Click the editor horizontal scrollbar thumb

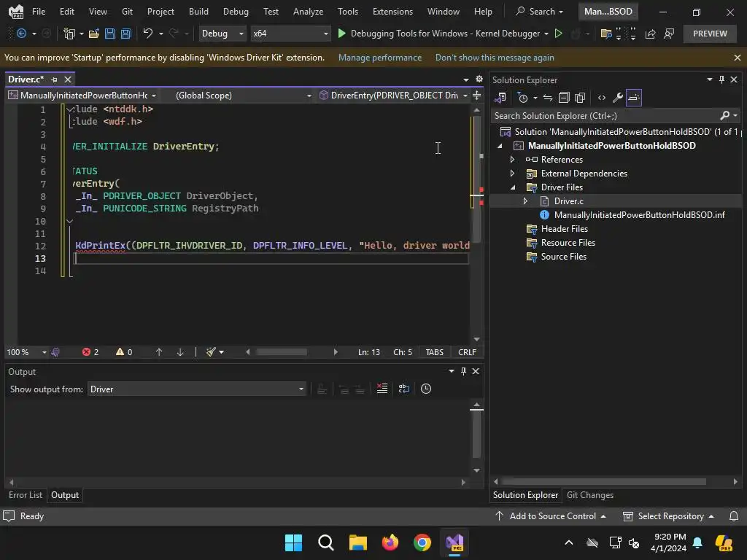pos(282,352)
